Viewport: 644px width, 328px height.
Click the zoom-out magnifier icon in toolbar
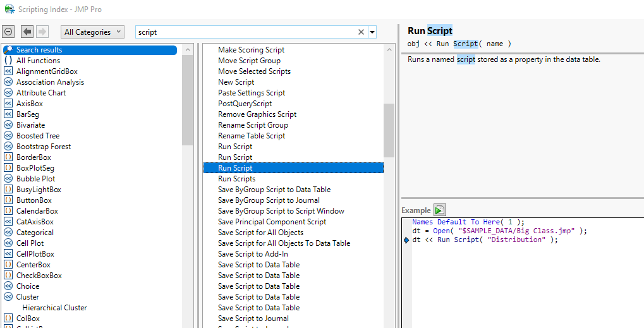(8, 32)
